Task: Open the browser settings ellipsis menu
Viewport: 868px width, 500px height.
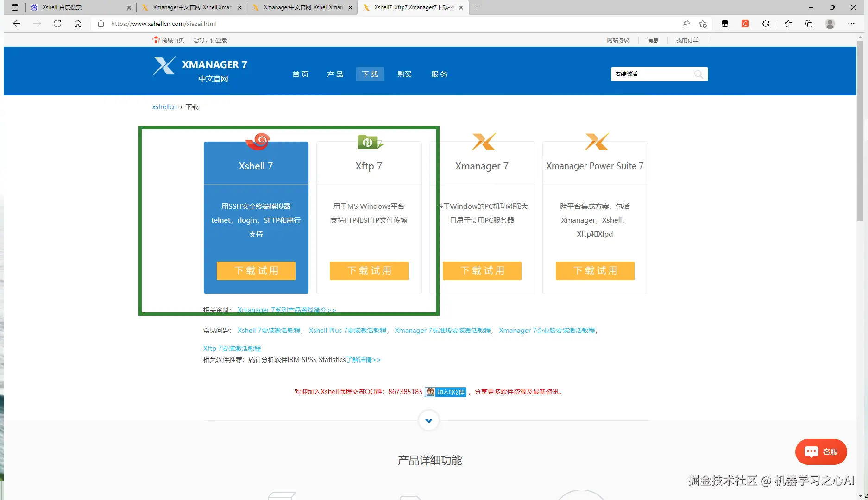Action: (x=851, y=24)
